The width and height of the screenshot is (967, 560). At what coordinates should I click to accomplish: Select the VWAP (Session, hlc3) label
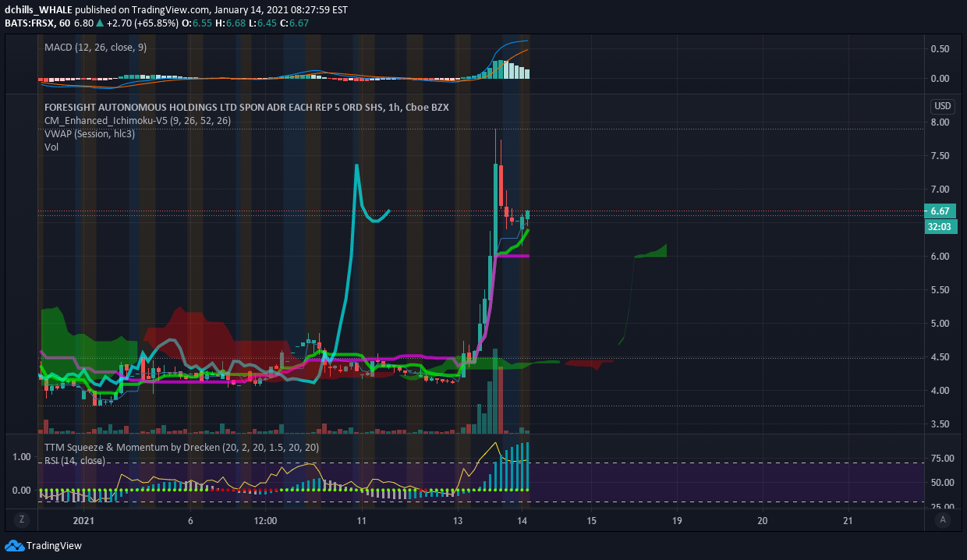coord(88,134)
